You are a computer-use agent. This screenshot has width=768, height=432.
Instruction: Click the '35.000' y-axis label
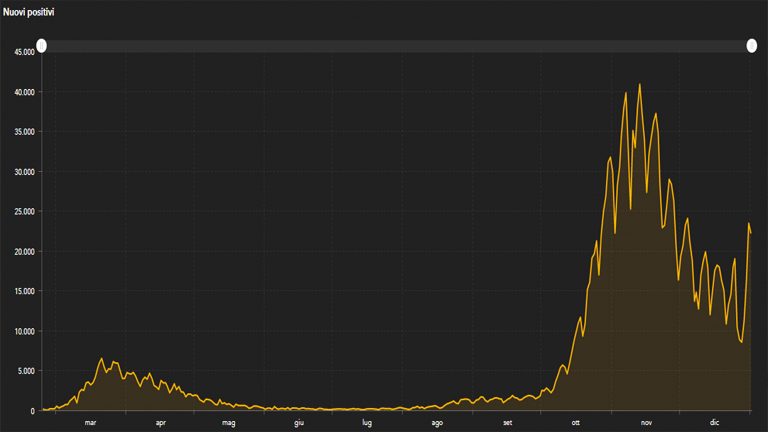point(24,132)
